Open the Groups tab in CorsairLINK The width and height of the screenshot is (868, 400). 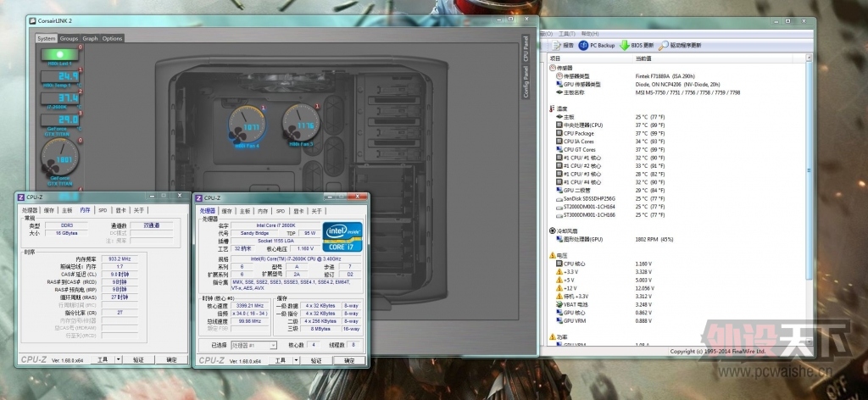coord(70,39)
